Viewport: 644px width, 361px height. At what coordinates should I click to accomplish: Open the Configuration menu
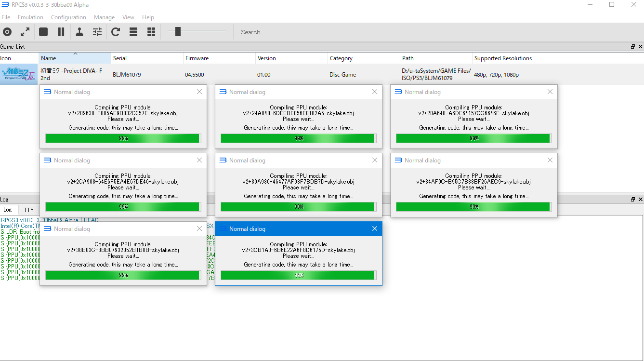coord(68,17)
